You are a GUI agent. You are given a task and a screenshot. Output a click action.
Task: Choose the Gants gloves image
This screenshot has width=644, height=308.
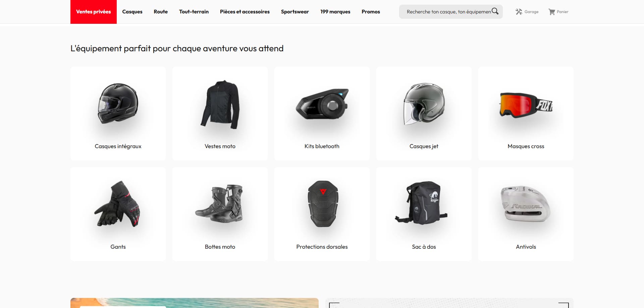click(117, 204)
